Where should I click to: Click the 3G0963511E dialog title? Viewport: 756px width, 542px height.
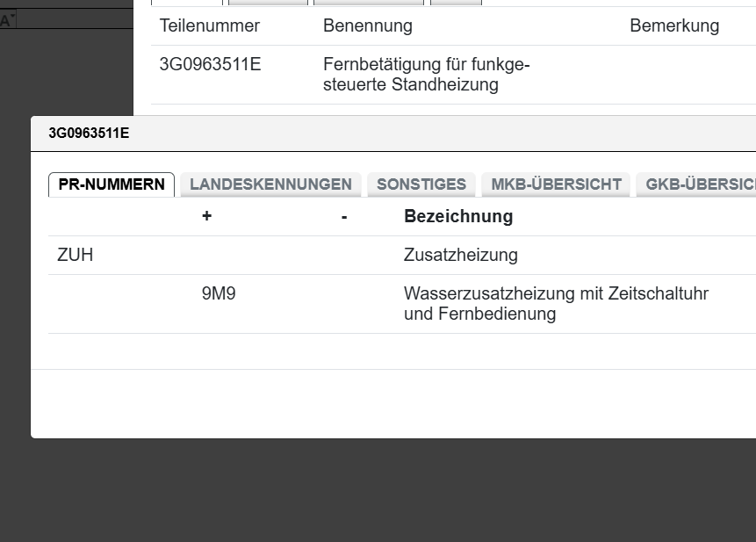89,134
